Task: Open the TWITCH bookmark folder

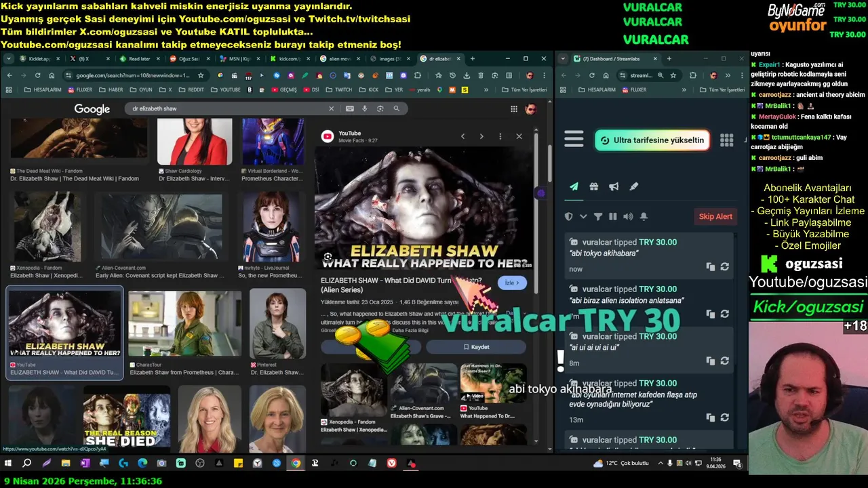Action: 340,89
